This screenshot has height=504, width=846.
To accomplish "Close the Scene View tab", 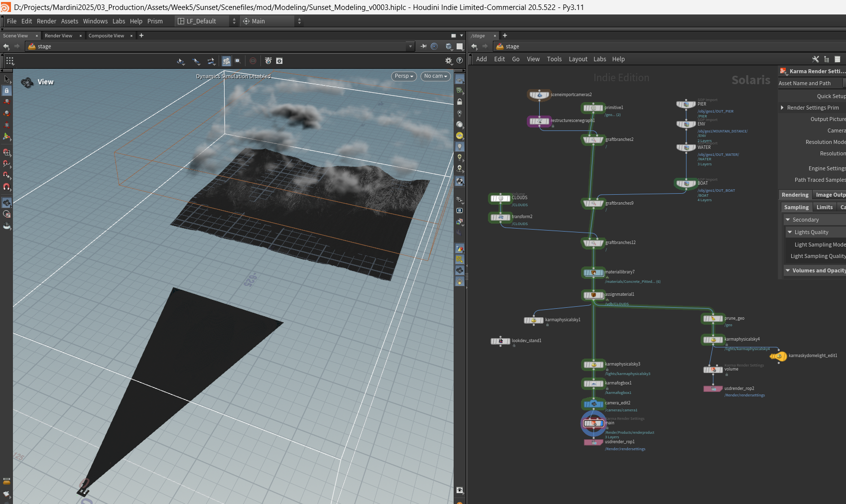I will click(37, 36).
